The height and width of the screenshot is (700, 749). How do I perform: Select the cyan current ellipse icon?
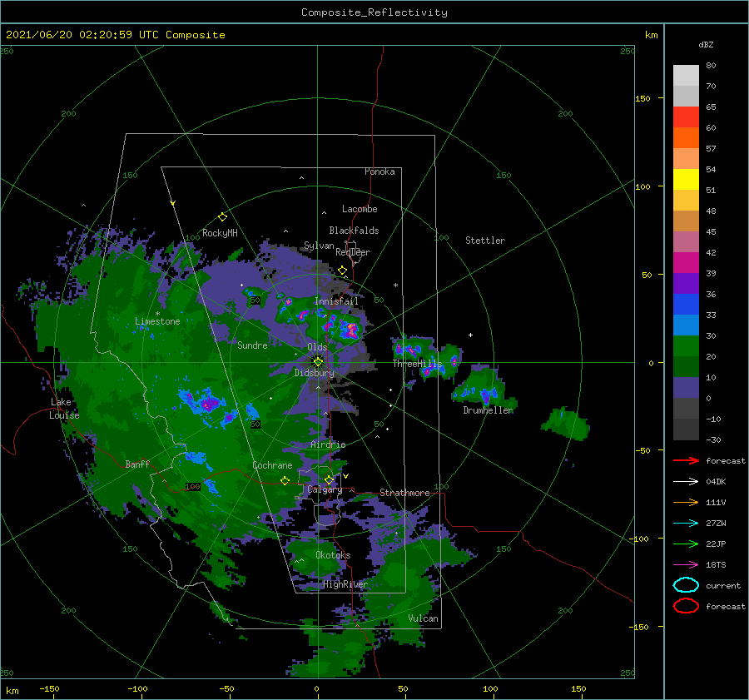coord(686,585)
